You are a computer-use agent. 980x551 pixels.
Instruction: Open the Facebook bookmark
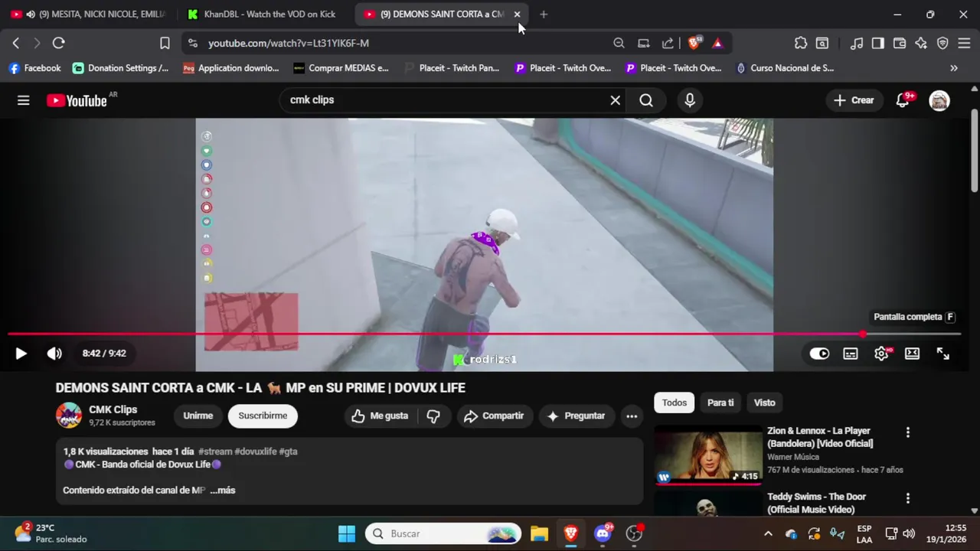coord(34,68)
